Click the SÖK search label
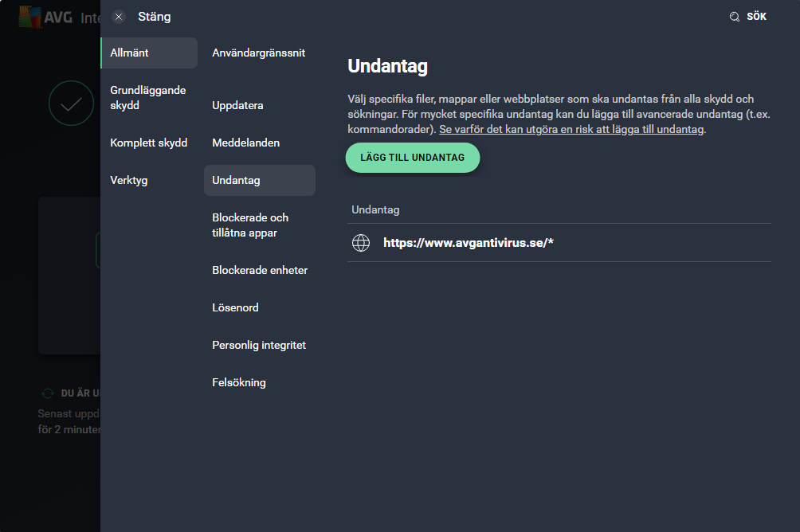800x532 pixels. [756, 17]
